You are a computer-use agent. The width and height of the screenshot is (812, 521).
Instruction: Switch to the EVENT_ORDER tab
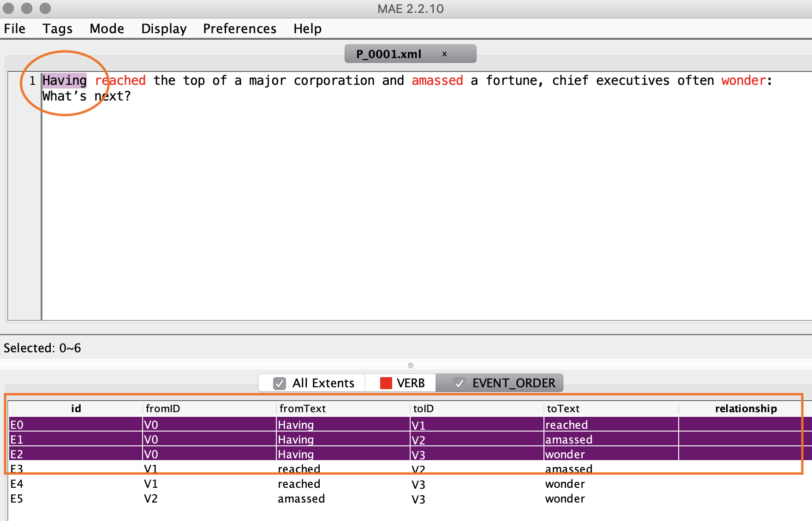[x=500, y=383]
